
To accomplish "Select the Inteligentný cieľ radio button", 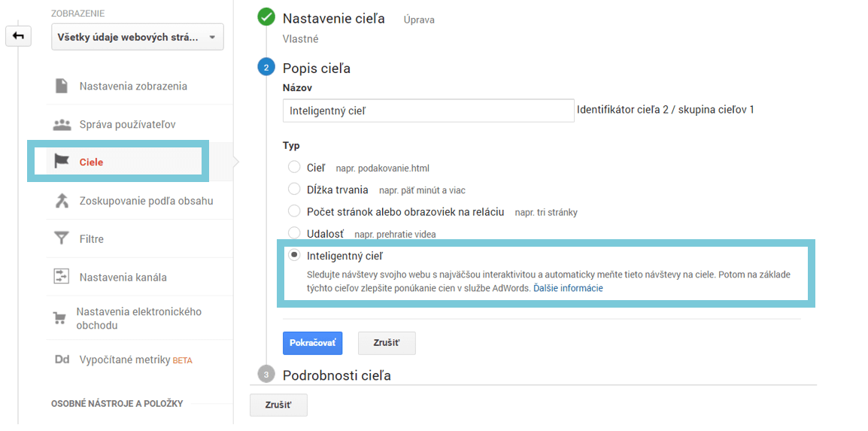I will [x=294, y=255].
